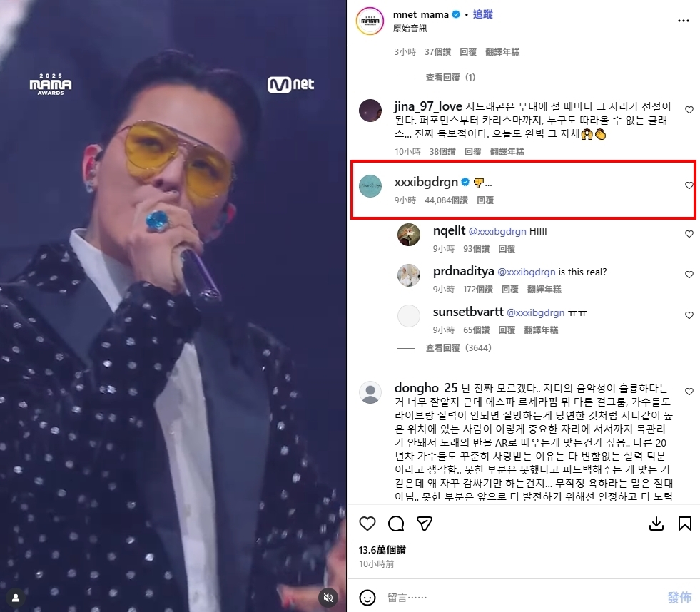Image resolution: width=700 pixels, height=612 pixels.
Task: Like the xxxibgdrgn comment
Action: pyautogui.click(x=689, y=185)
